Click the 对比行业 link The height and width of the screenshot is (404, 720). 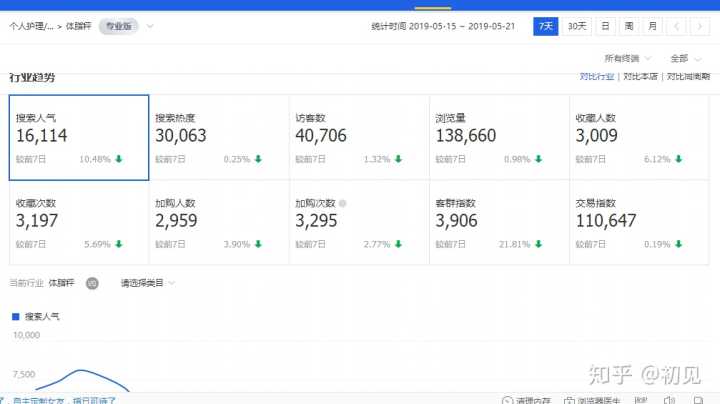pos(596,76)
